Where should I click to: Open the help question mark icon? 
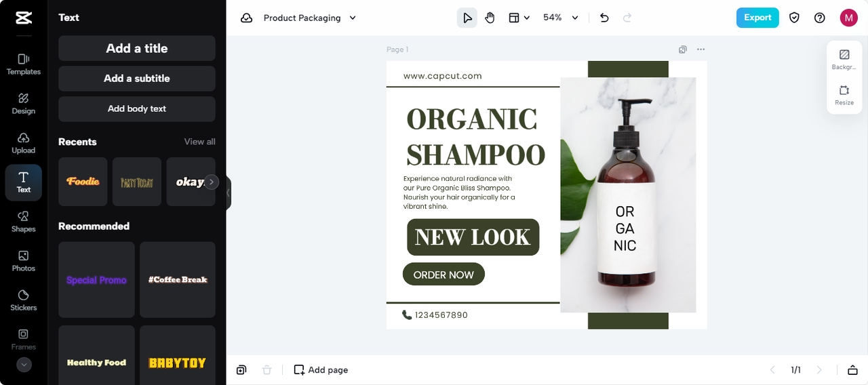click(x=820, y=18)
